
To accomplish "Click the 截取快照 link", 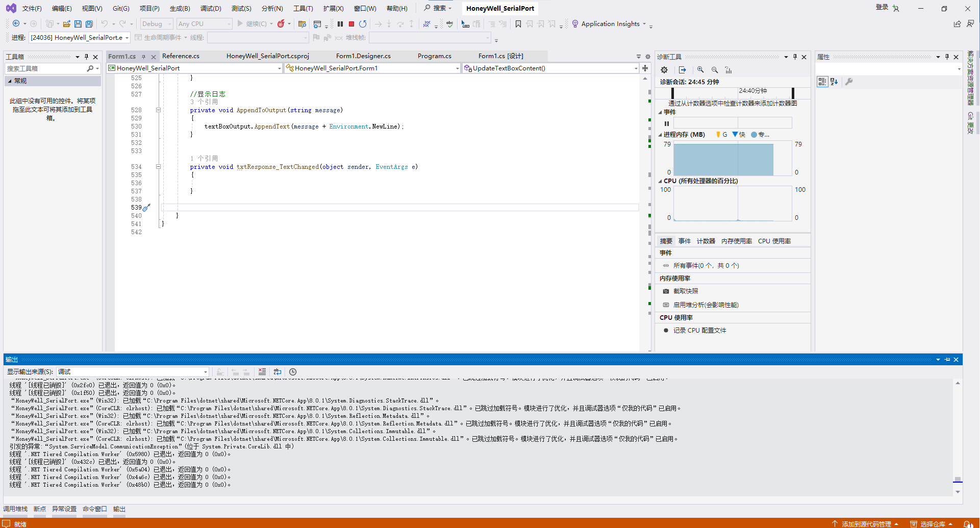I will pos(686,291).
